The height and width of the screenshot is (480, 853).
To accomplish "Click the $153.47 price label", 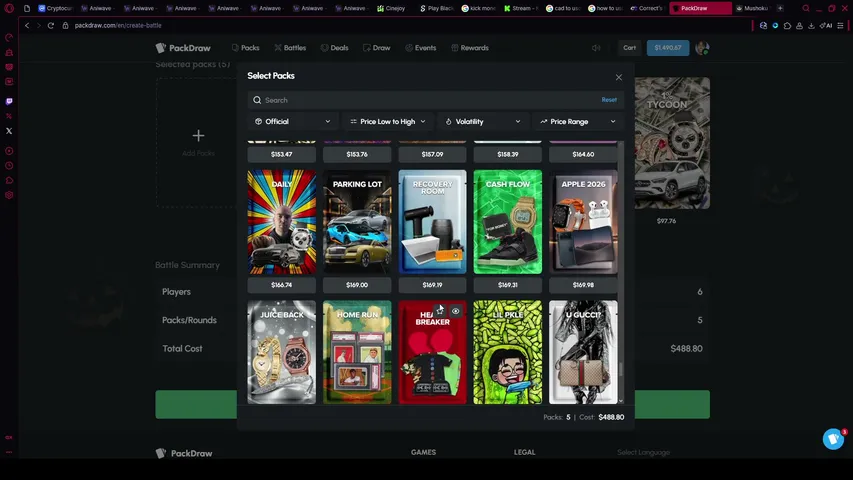I will pyautogui.click(x=282, y=155).
